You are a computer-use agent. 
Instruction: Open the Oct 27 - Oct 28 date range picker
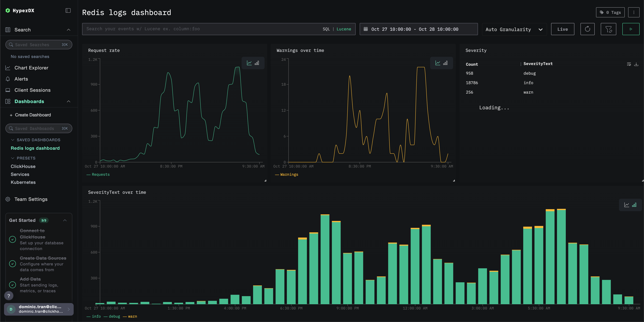pyautogui.click(x=419, y=29)
